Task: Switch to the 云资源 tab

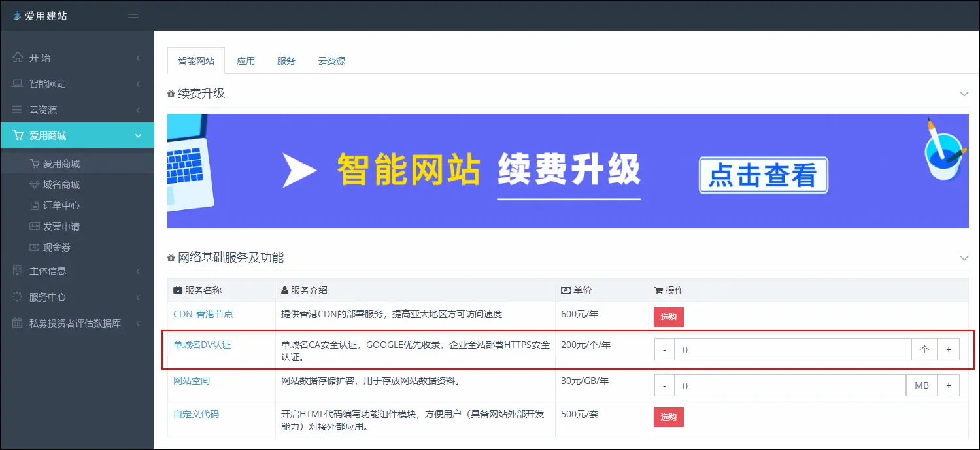Action: pyautogui.click(x=331, y=61)
